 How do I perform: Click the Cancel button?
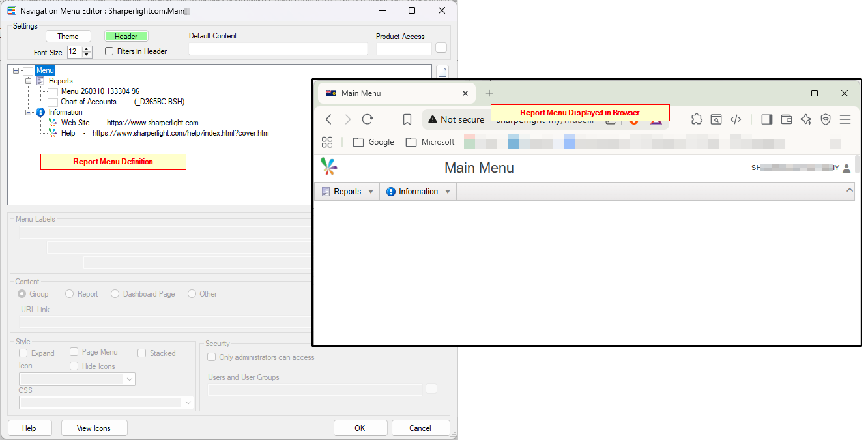tap(420, 428)
